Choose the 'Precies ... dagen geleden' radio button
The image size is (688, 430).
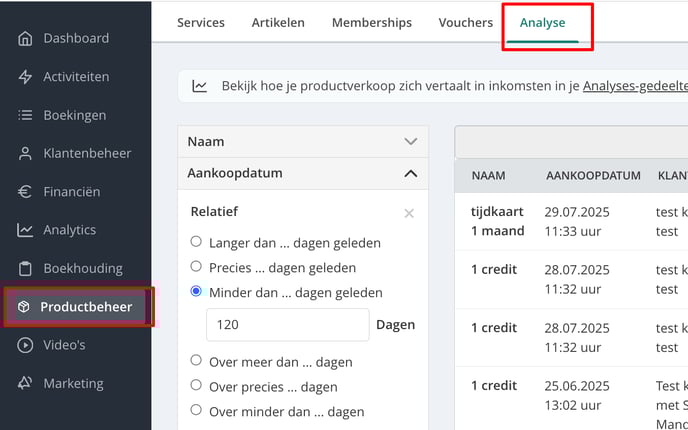[196, 266]
